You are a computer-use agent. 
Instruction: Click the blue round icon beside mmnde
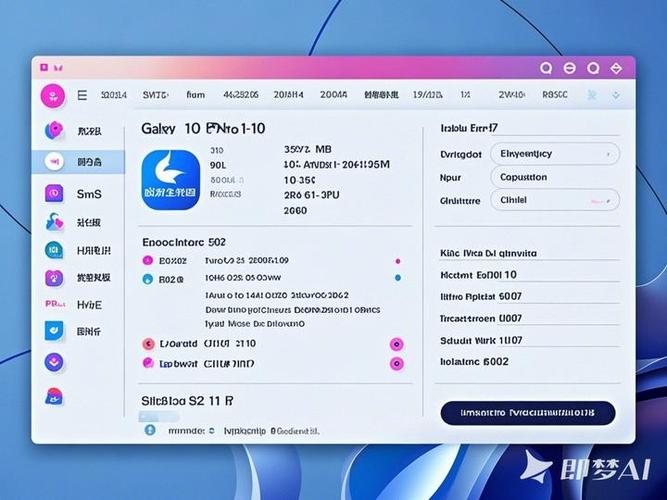tap(150, 430)
